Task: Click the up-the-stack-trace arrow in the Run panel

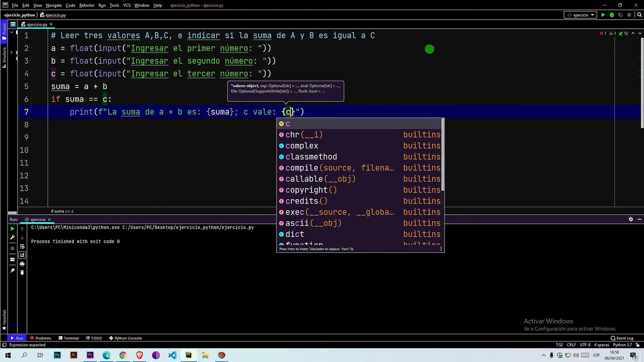Action: click(22, 229)
